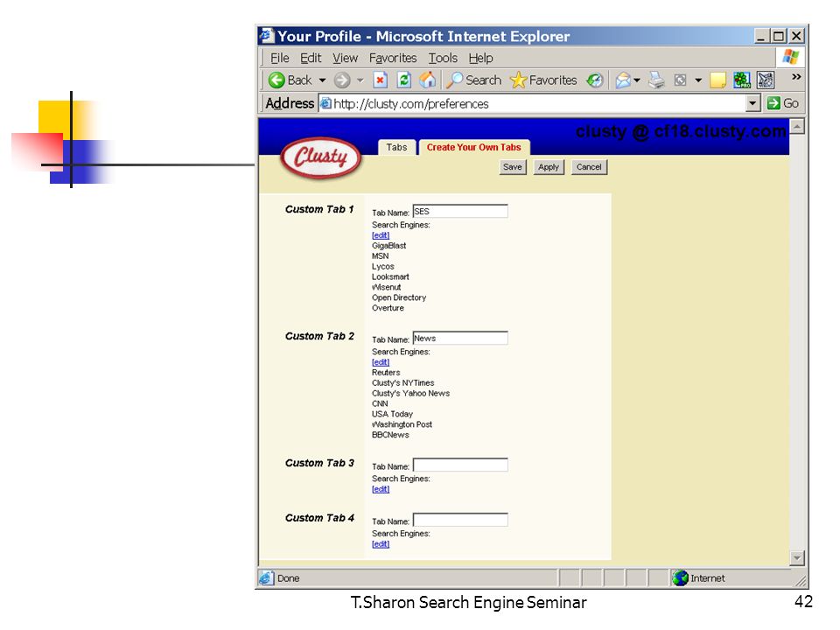
Task: Click the rightmost framed toolbar icon
Action: pos(766,80)
